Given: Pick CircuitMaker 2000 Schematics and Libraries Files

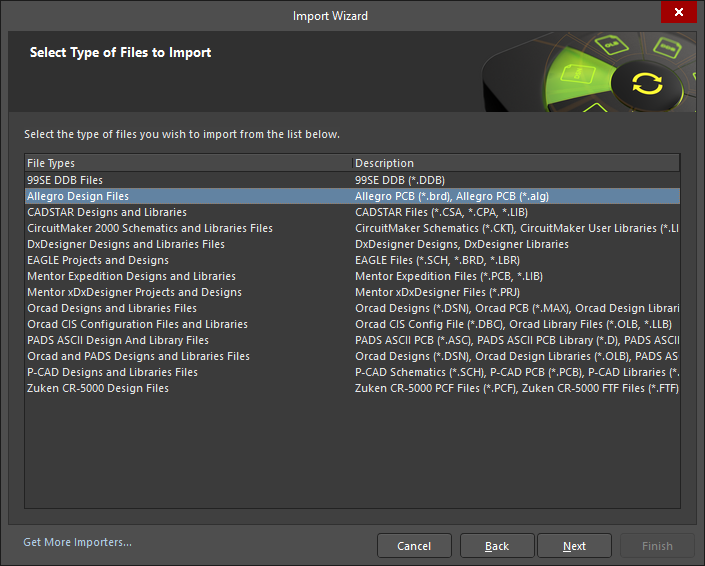Looking at the screenshot, I should 352,228.
